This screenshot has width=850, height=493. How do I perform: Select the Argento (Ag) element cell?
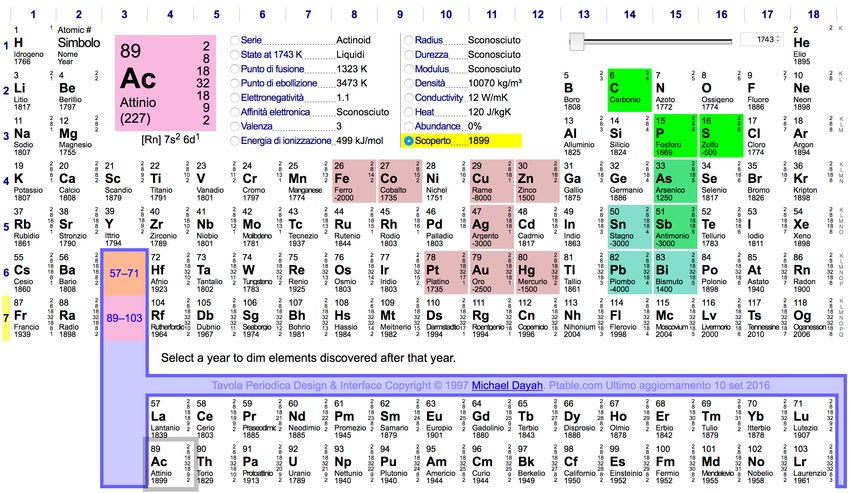[492, 227]
